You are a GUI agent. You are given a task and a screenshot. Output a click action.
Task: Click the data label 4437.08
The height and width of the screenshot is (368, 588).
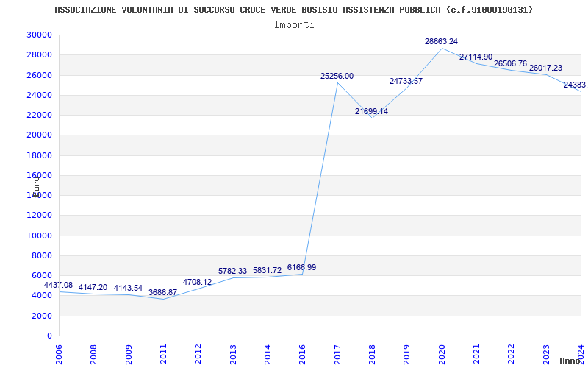click(58, 285)
